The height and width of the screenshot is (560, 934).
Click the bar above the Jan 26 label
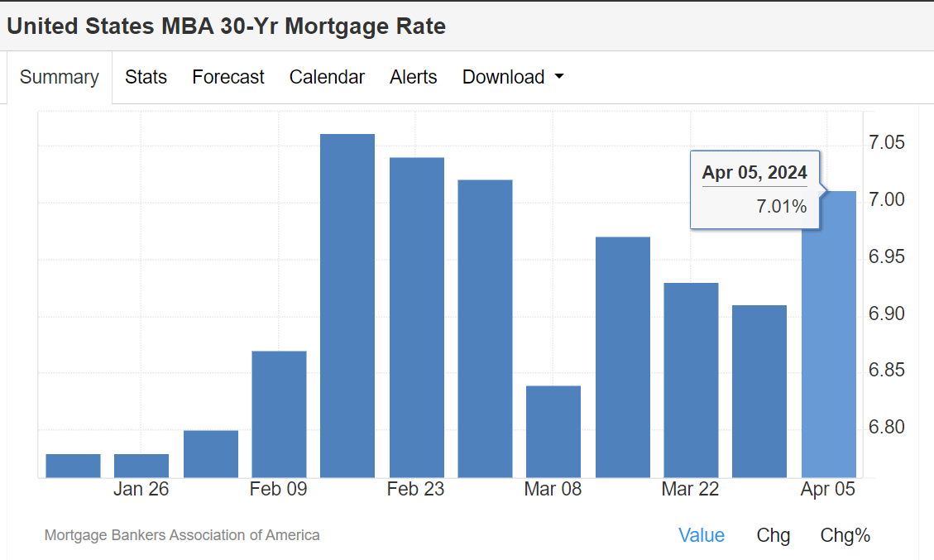[141, 466]
